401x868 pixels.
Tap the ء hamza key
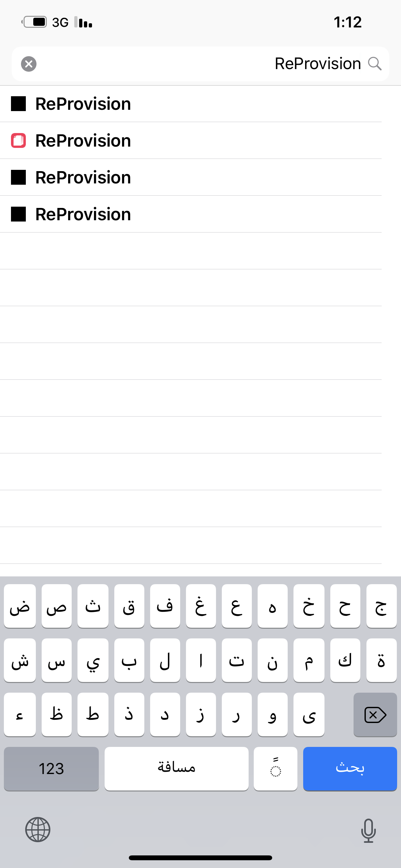click(x=20, y=714)
